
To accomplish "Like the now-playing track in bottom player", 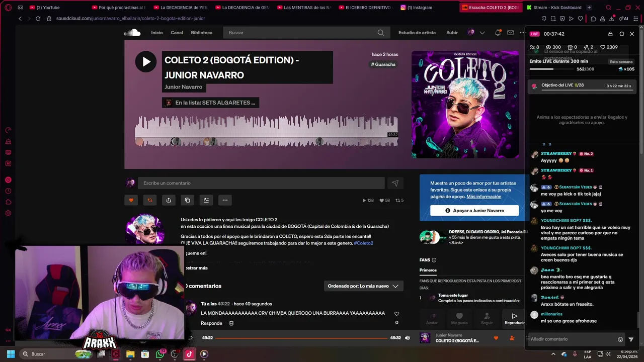I will tap(496, 338).
